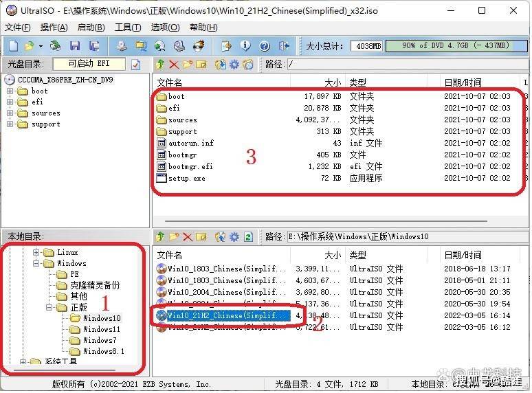Viewport: 532px width, 393px height.
Task: Select the CCCOMA_X86FRE_ZH-CN_DV9 disc root node
Action: click(x=65, y=80)
